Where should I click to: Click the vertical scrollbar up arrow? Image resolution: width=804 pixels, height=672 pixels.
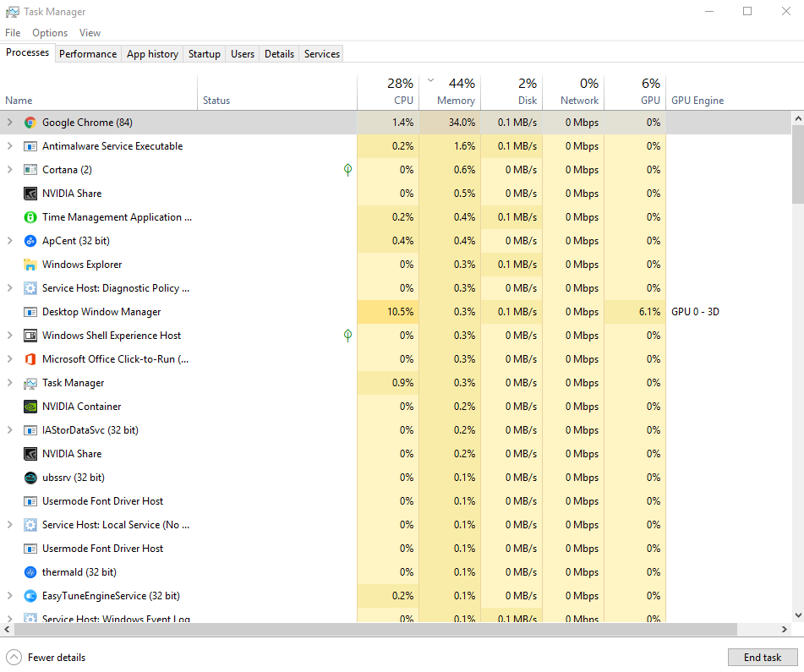pos(798,118)
